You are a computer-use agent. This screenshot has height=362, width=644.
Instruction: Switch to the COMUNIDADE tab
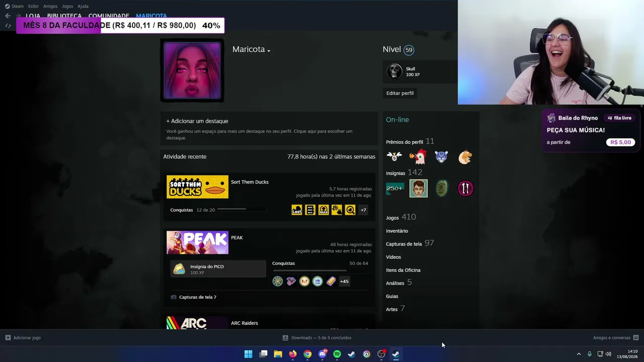point(109,16)
